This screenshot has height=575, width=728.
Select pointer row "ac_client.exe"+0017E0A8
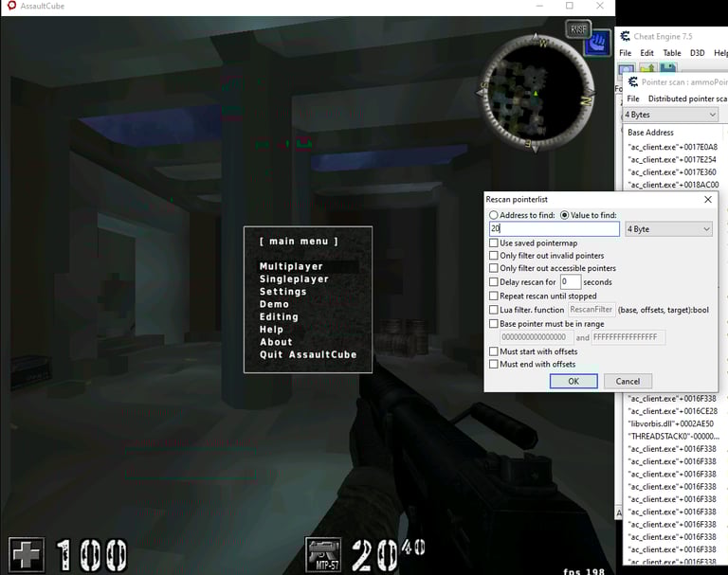coord(672,147)
